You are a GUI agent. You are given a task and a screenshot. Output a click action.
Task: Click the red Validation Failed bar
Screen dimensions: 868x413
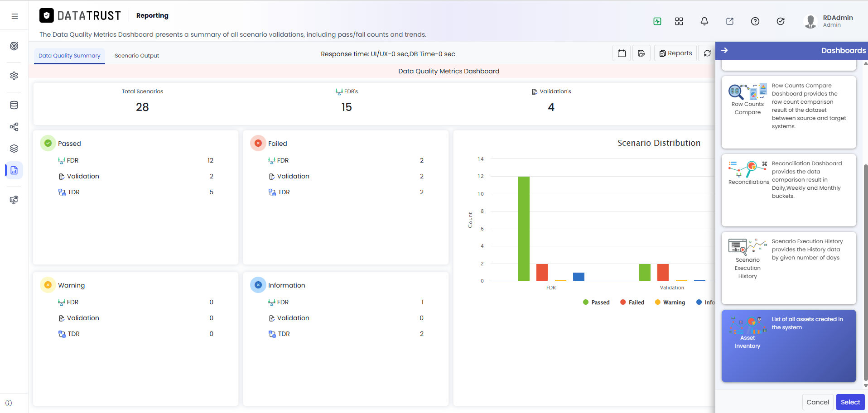[663, 272]
